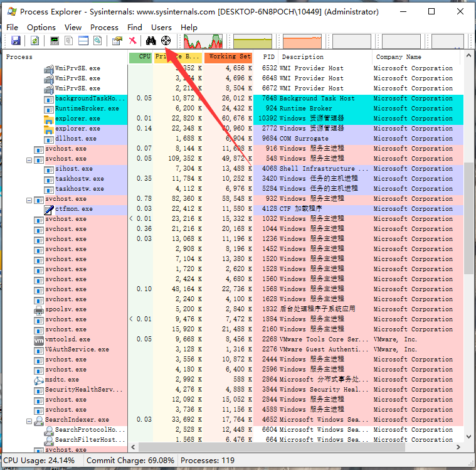Sort by the Description column header
Image resolution: width=476 pixels, height=470 pixels.
tap(325, 57)
